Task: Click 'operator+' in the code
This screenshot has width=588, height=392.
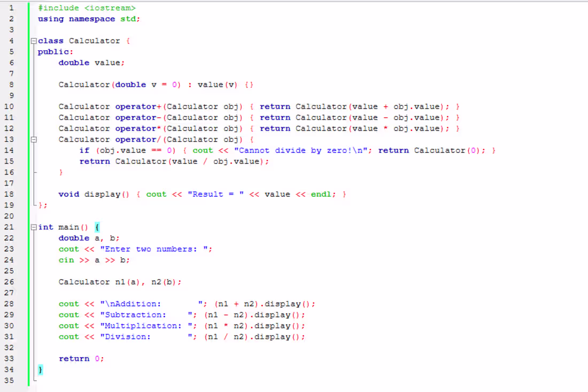Action: (x=138, y=106)
